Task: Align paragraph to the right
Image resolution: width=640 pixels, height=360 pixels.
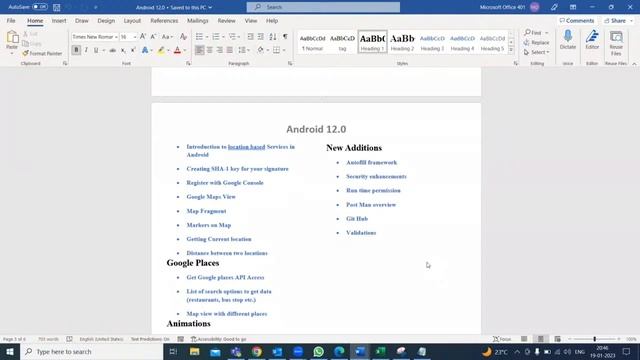Action: 220,50
